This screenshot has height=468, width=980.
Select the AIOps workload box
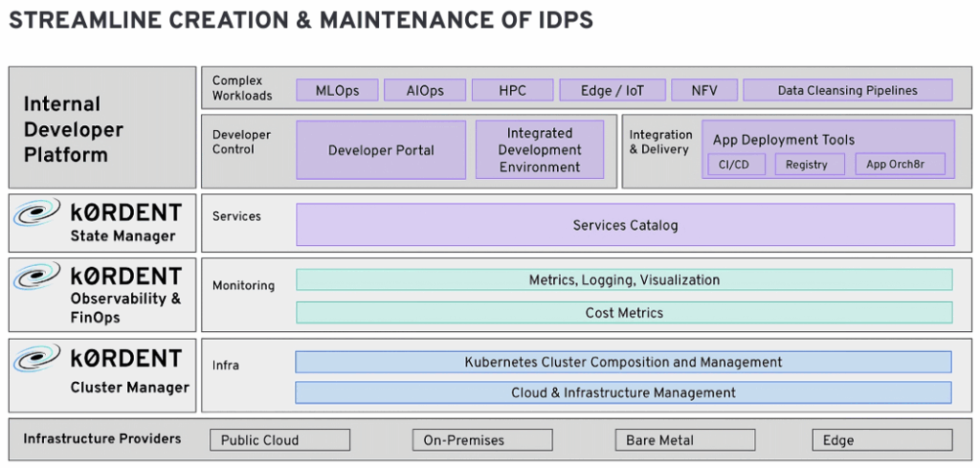(x=424, y=90)
